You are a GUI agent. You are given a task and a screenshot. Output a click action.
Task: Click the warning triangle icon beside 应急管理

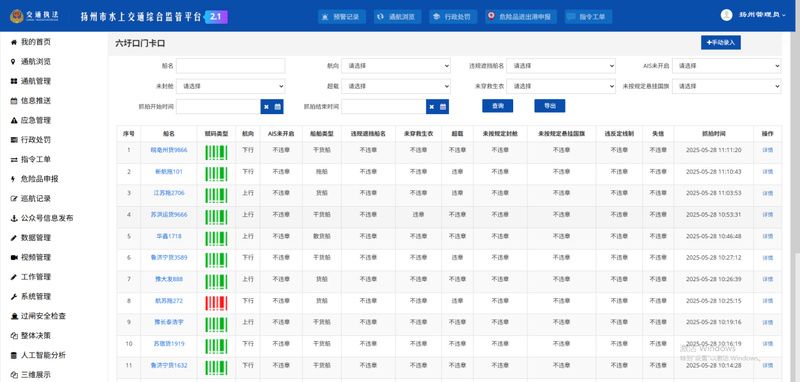coord(14,120)
